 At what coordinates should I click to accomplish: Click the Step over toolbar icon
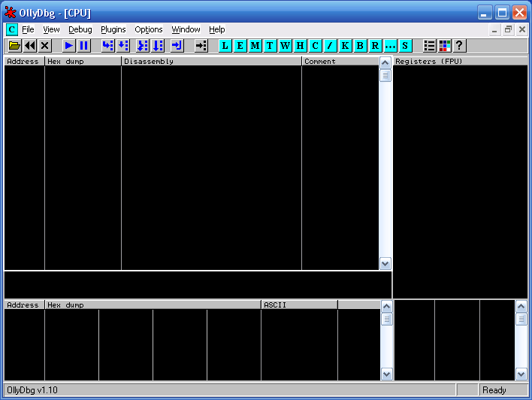tap(122, 46)
